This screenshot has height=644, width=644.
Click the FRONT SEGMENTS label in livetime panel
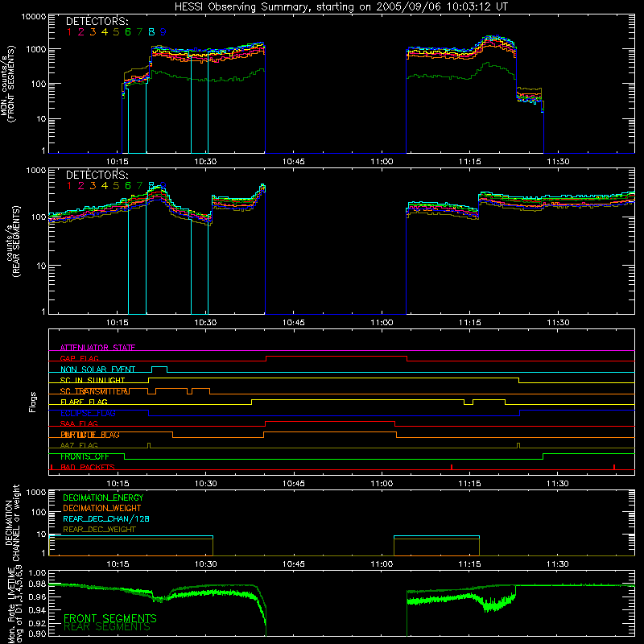110,618
